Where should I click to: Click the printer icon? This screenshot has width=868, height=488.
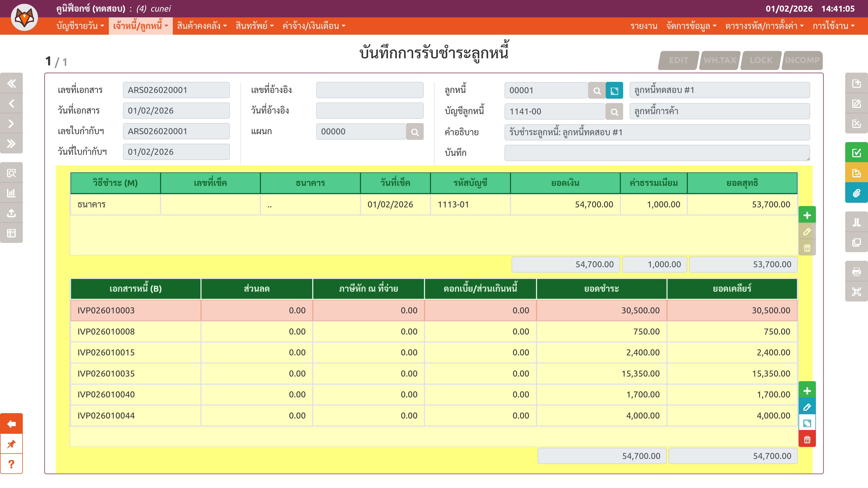[856, 271]
